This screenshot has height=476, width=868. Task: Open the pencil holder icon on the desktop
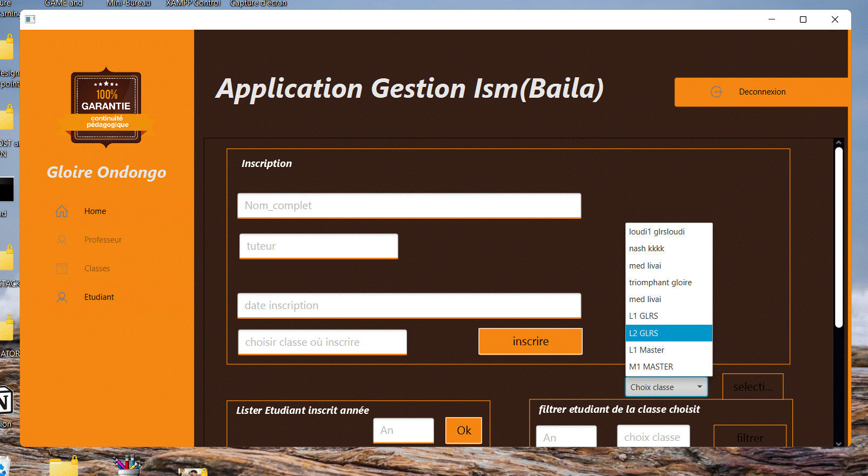[x=128, y=465]
